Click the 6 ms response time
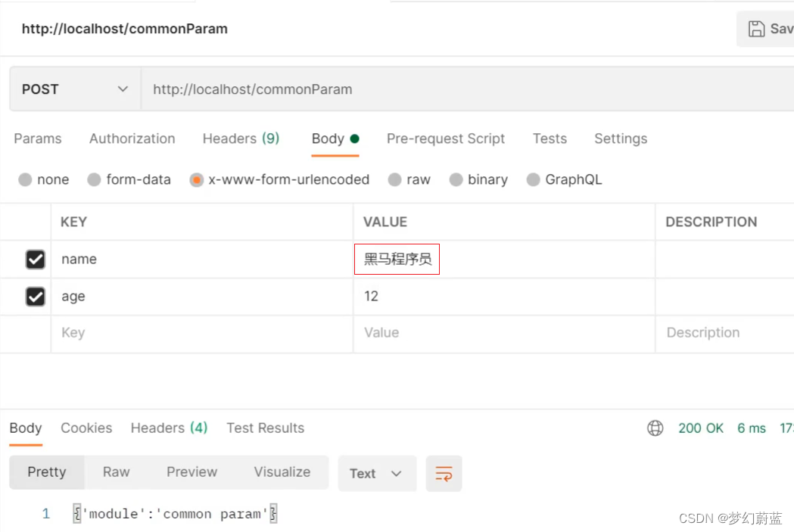This screenshot has height=532, width=794. click(752, 428)
